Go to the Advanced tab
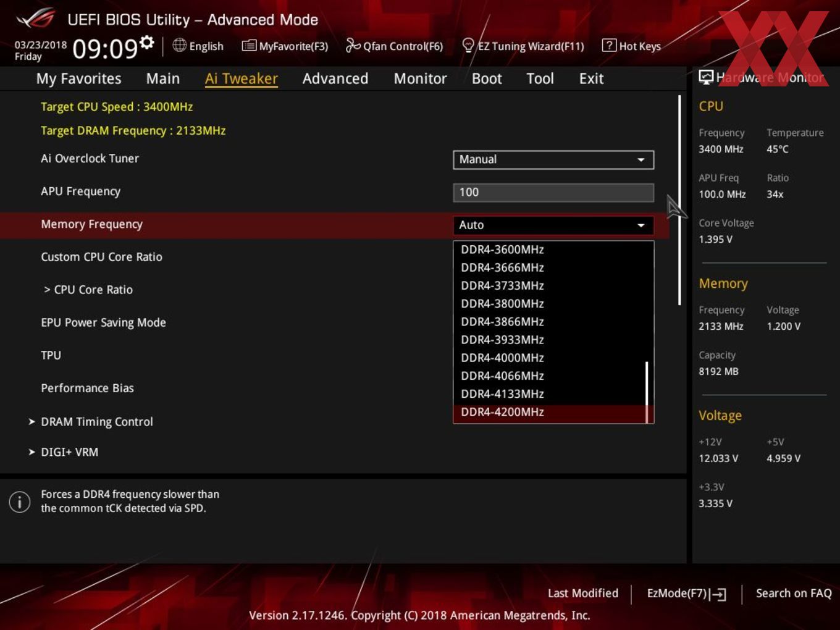840x630 pixels. pos(335,78)
